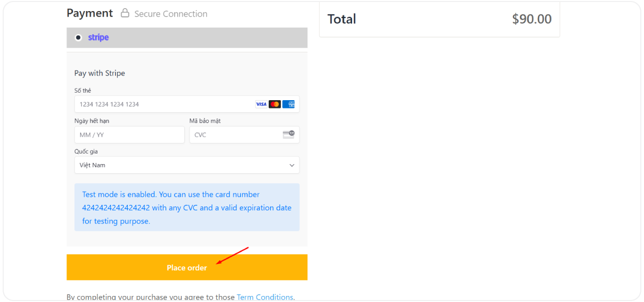Viewport: 644px width, 302px height.
Task: Click the CVC card hint icon
Action: pos(288,134)
